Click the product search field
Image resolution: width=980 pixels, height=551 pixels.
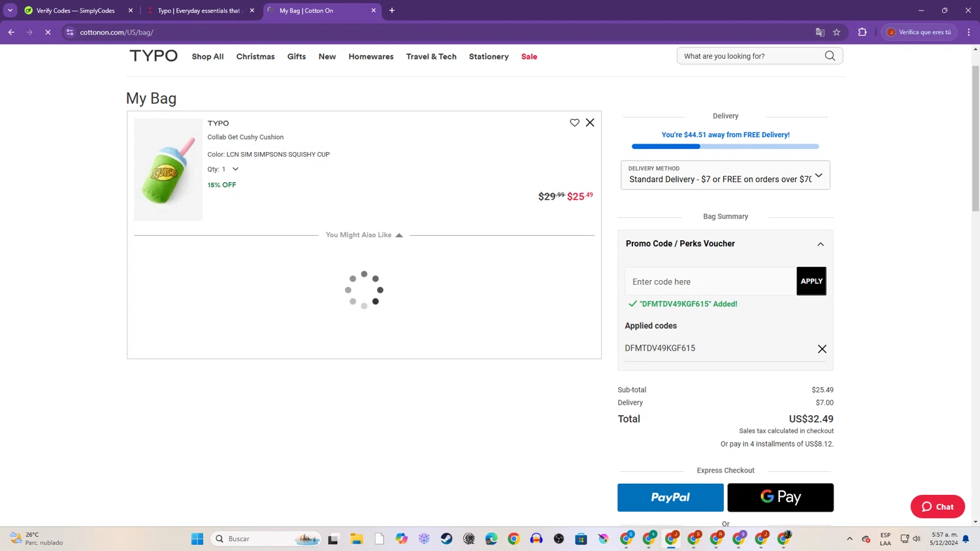click(x=751, y=56)
